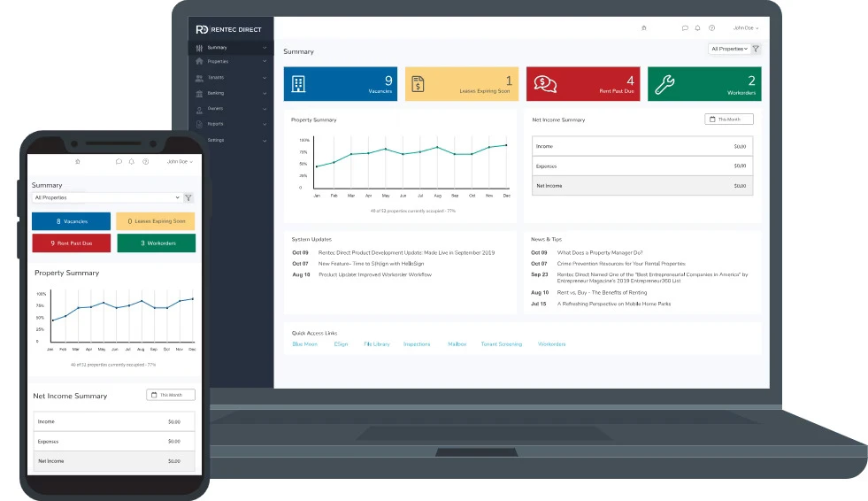Open the All Properties dropdown on laptop
This screenshot has height=501, width=868.
(x=729, y=50)
